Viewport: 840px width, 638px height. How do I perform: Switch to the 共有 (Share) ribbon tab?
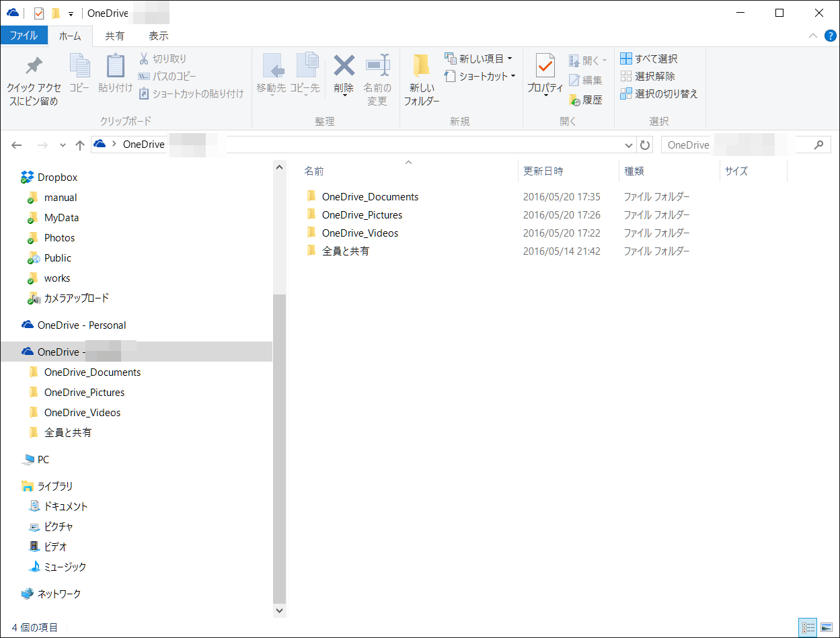tap(115, 36)
